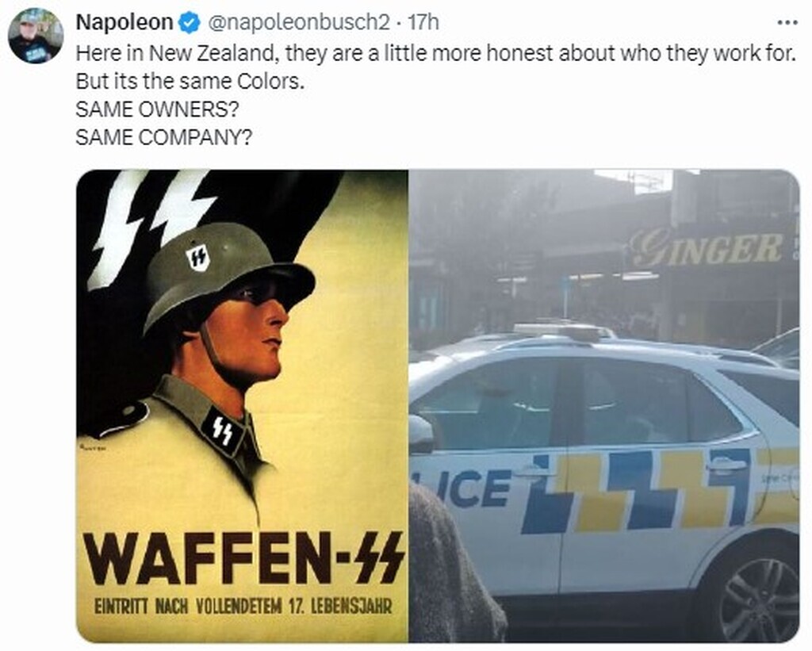Click the 'SAME OWNERS?' text line
The width and height of the screenshot is (812, 651).
[158, 109]
